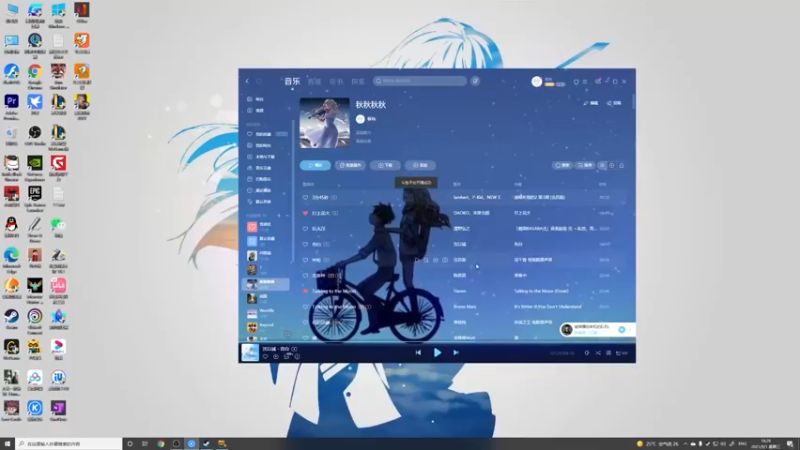
Task: Open OBS Studio desktop shortcut
Action: click(35, 136)
